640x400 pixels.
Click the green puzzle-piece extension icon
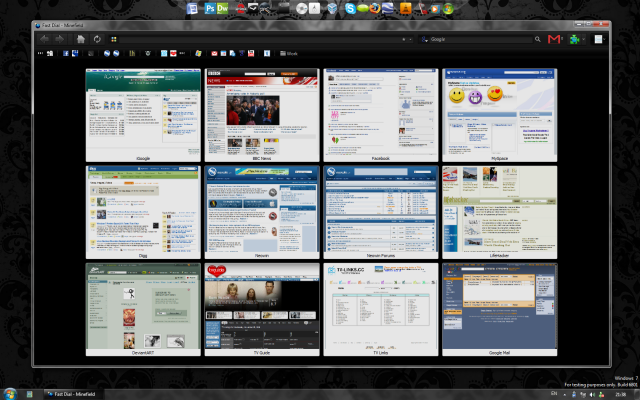[x=575, y=39]
